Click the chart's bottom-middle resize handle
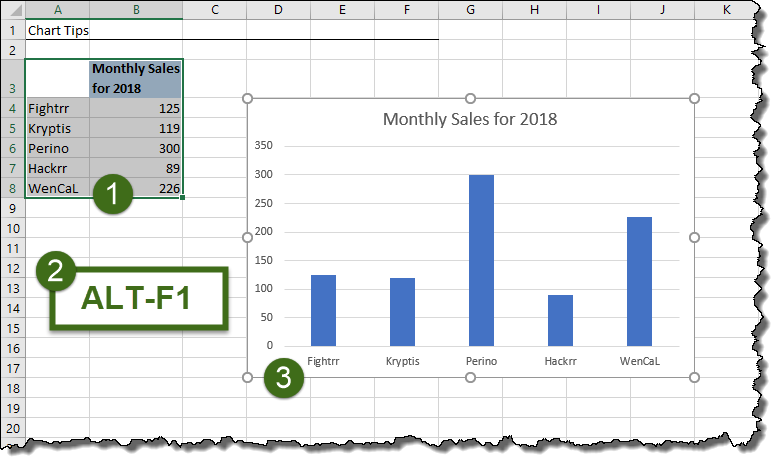Image resolution: width=783 pixels, height=467 pixels. pos(470,377)
